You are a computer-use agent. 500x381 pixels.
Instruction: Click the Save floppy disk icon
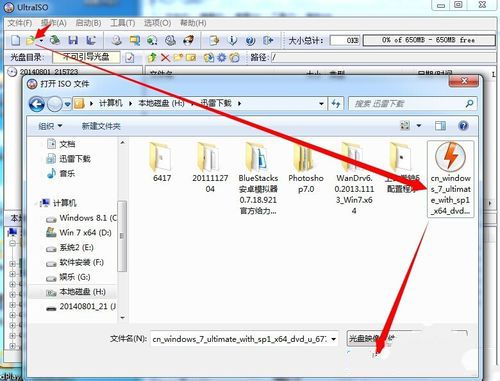click(73, 40)
